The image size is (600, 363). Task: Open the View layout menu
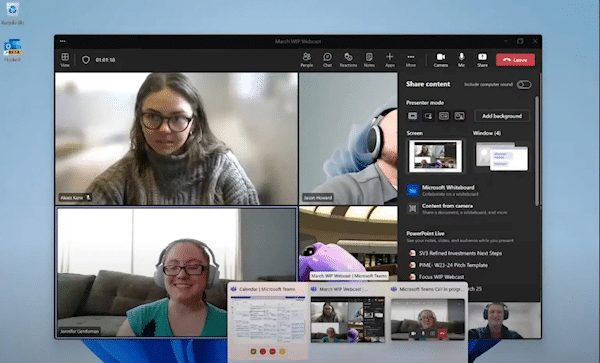(65, 60)
